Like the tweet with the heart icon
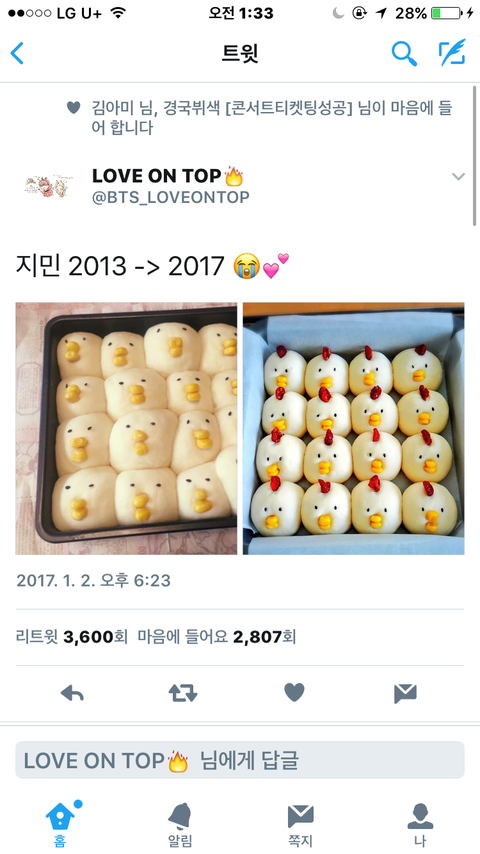The width and height of the screenshot is (480, 854). coord(294,693)
